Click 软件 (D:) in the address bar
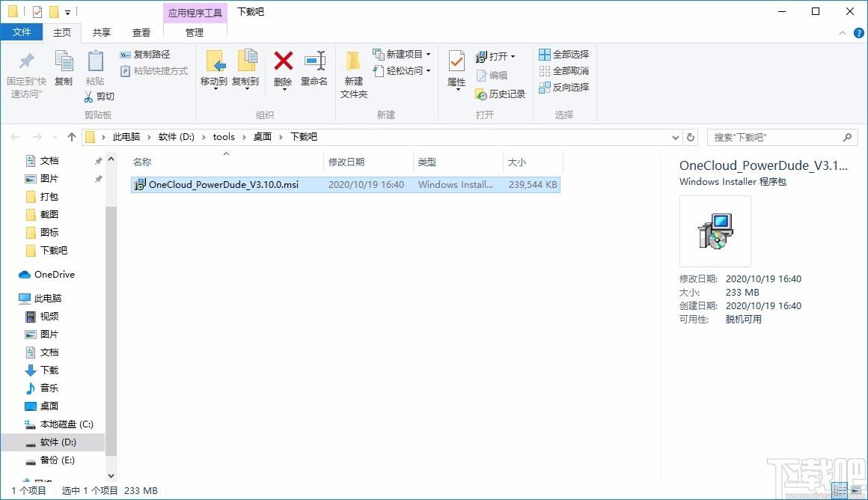The height and width of the screenshot is (500, 868). point(176,137)
